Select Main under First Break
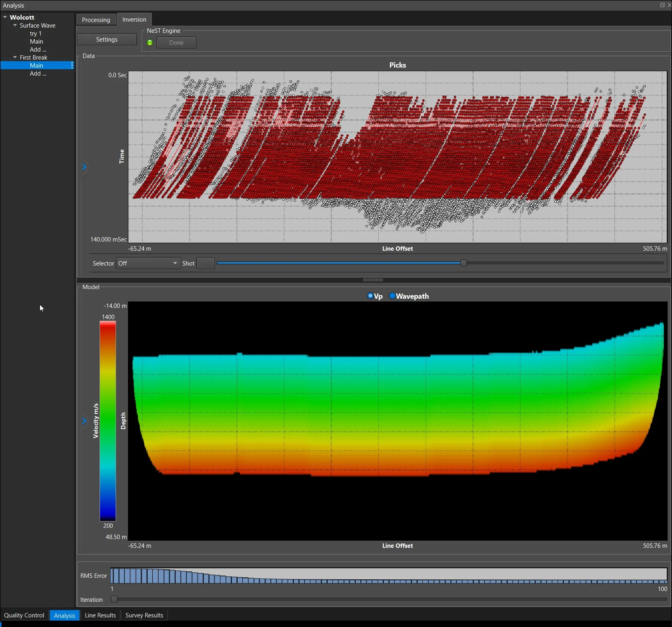 click(36, 65)
